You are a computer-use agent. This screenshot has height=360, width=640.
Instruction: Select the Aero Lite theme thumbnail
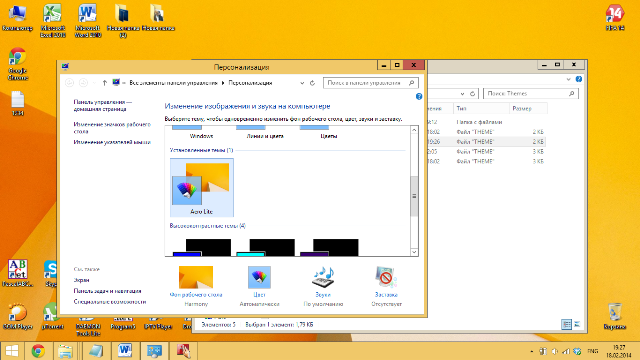pos(202,187)
